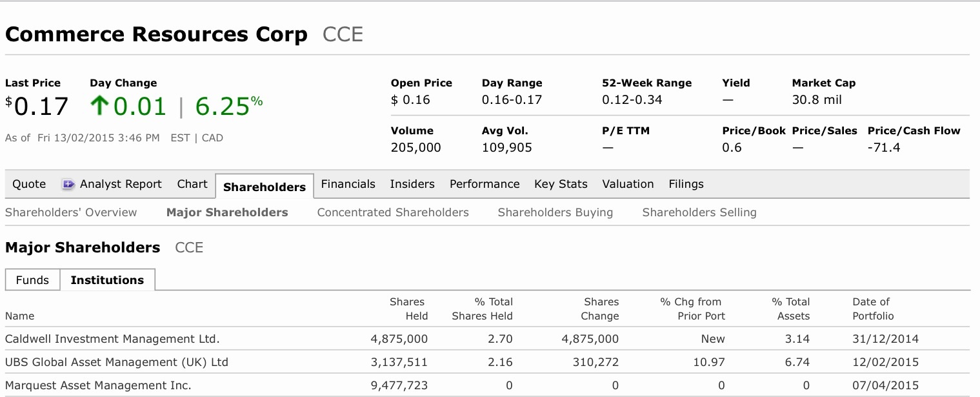Open the Key Stats tab
Viewport: 980px width, 397px height.
point(561,184)
